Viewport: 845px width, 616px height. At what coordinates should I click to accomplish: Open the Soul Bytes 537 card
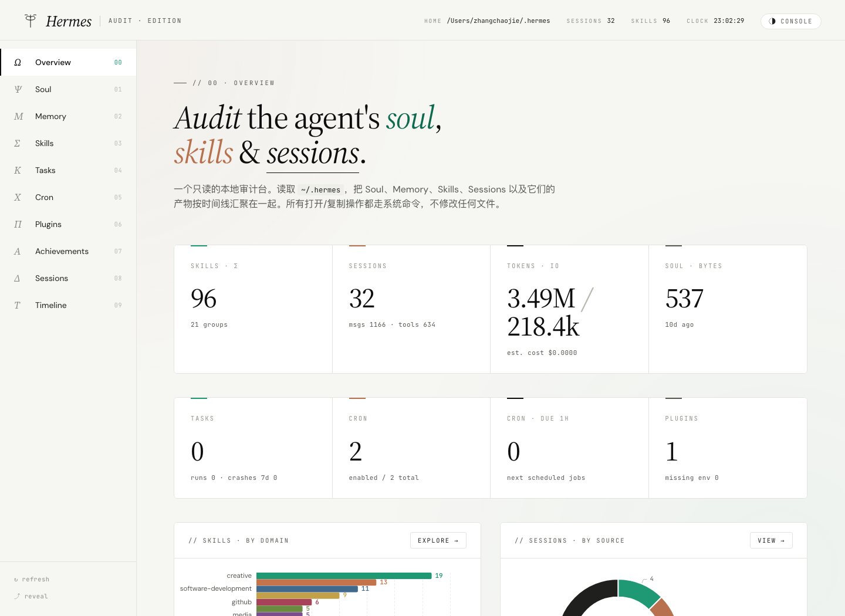[x=728, y=309]
